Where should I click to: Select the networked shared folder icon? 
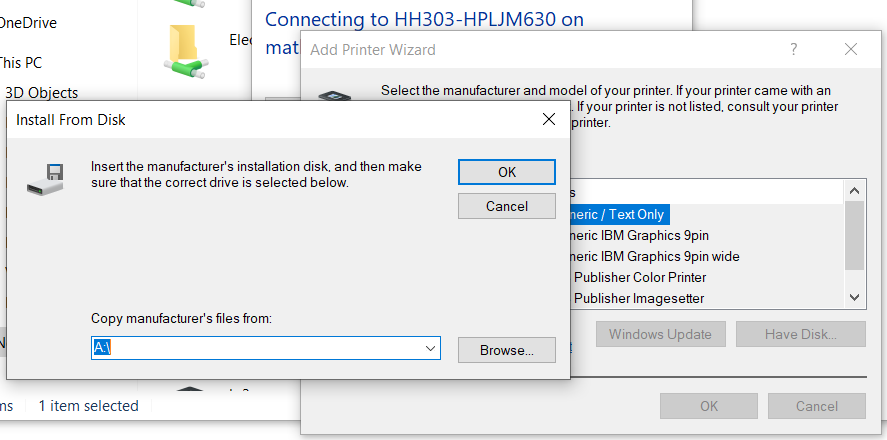[x=184, y=48]
